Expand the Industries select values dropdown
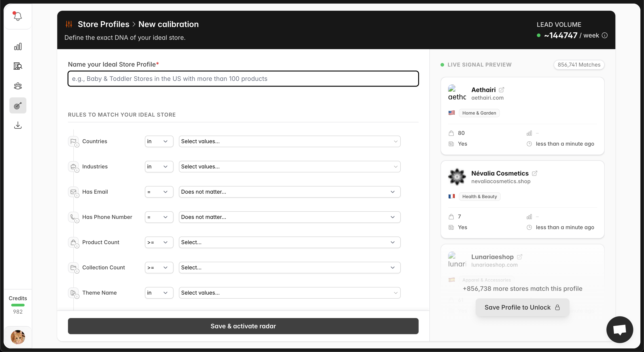Viewport: 644px width, 352px height. coord(289,167)
